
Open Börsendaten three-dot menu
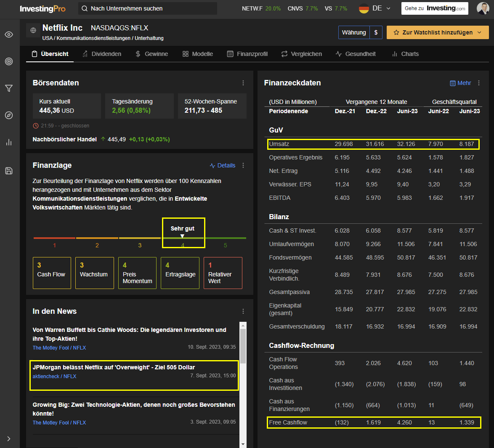(243, 83)
